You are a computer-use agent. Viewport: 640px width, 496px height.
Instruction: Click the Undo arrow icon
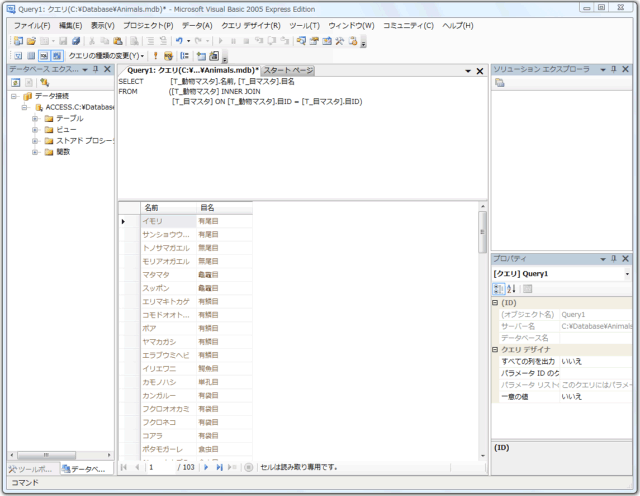[179, 41]
